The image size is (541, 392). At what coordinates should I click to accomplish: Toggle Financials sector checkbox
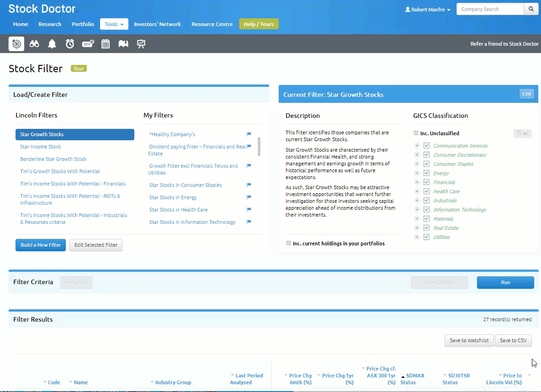point(426,182)
